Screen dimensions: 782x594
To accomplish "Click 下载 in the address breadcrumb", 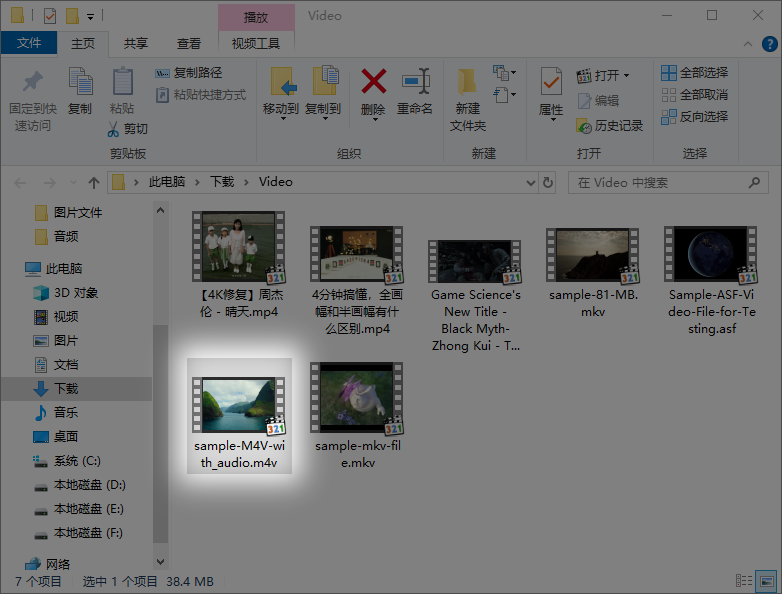I will [222, 183].
